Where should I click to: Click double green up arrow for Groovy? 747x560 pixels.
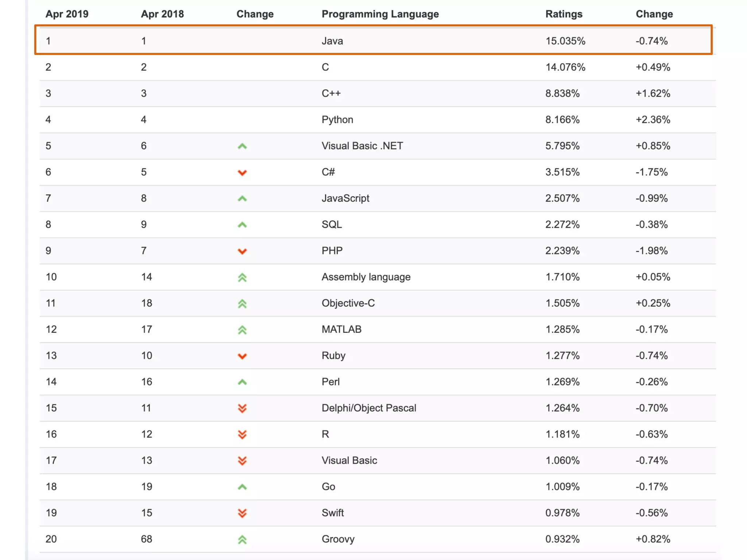[x=242, y=540]
